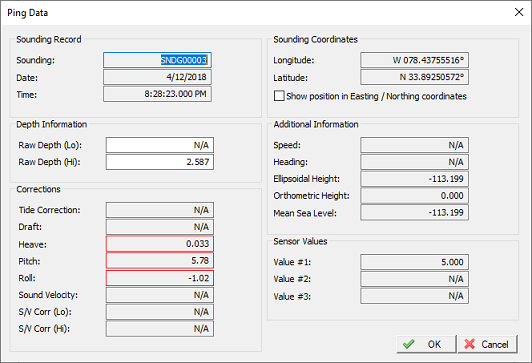Click the Ellipsoidal Height field
Image resolution: width=532 pixels, height=363 pixels.
[414, 179]
